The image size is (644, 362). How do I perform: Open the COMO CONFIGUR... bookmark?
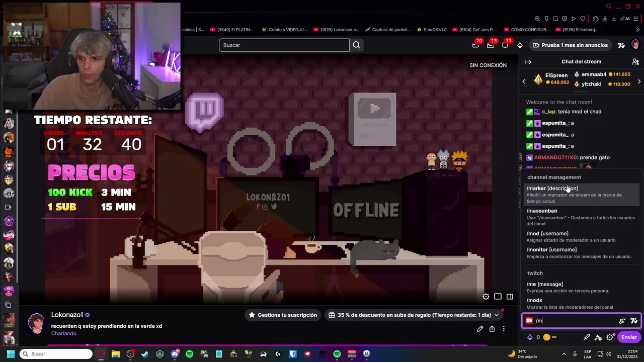526,30
